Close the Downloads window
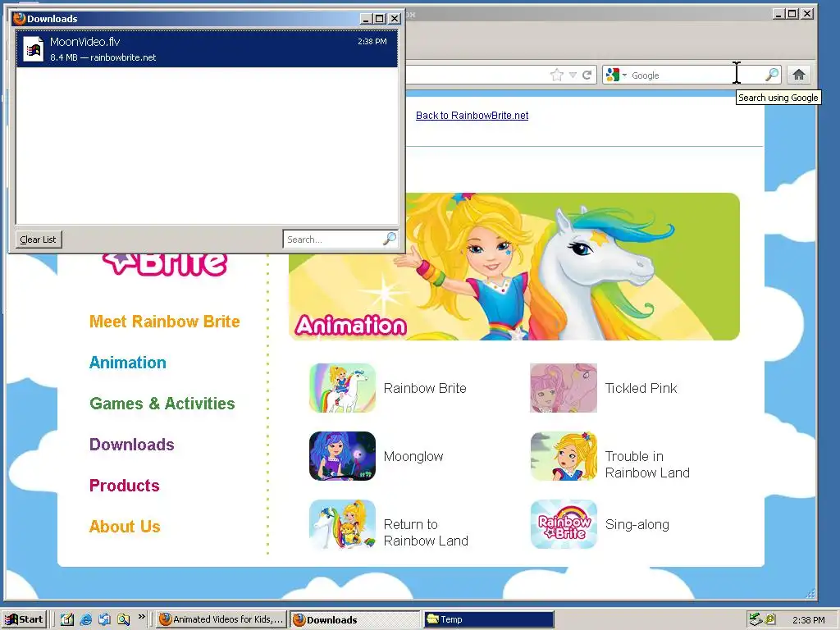 pos(395,18)
